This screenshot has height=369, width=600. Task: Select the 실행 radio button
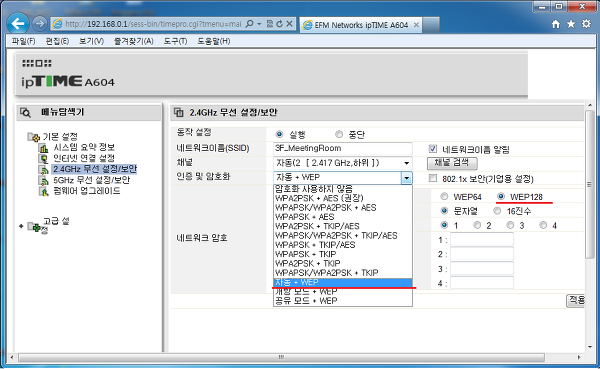[x=279, y=134]
